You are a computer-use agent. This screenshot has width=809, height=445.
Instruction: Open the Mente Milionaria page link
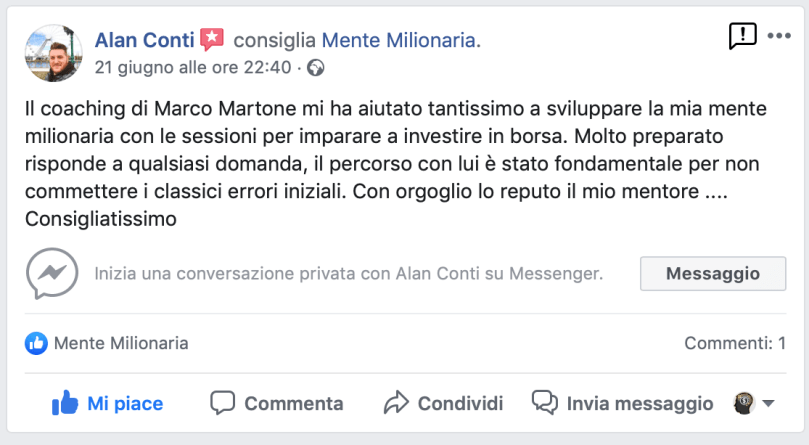[399, 40]
